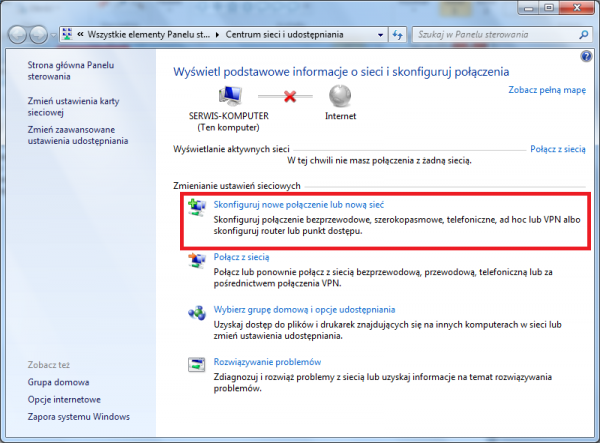Minimize the window
This screenshot has height=443, width=600.
(x=529, y=8)
